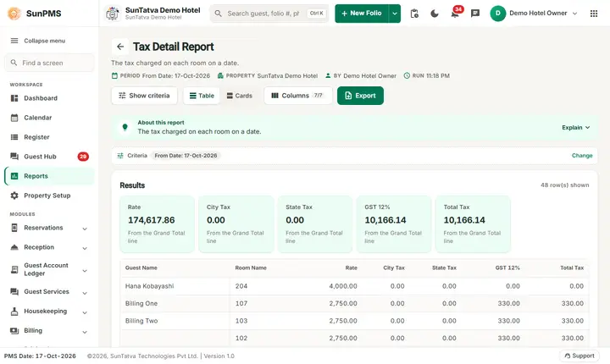Open notifications bell with 34 badge
Screen dimensions: 610x364
pyautogui.click(x=455, y=14)
